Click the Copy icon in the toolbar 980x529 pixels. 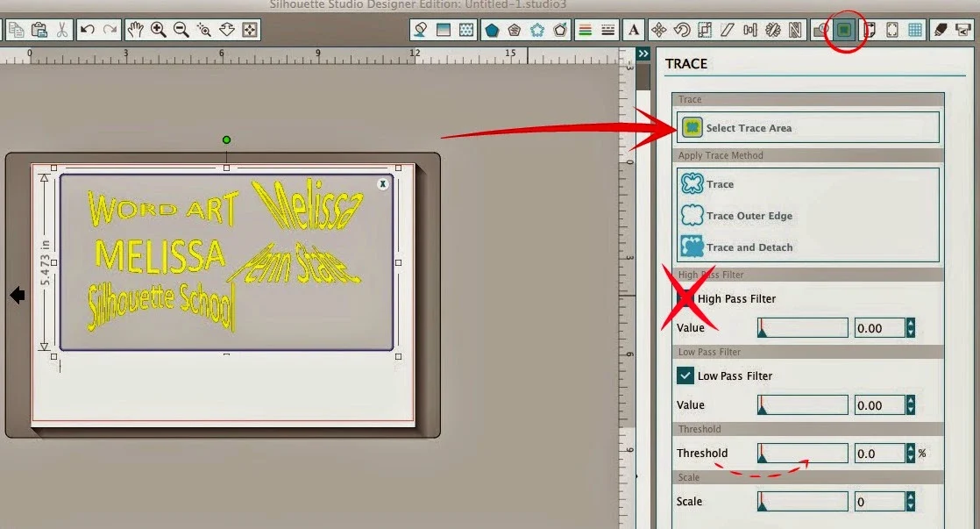17,30
